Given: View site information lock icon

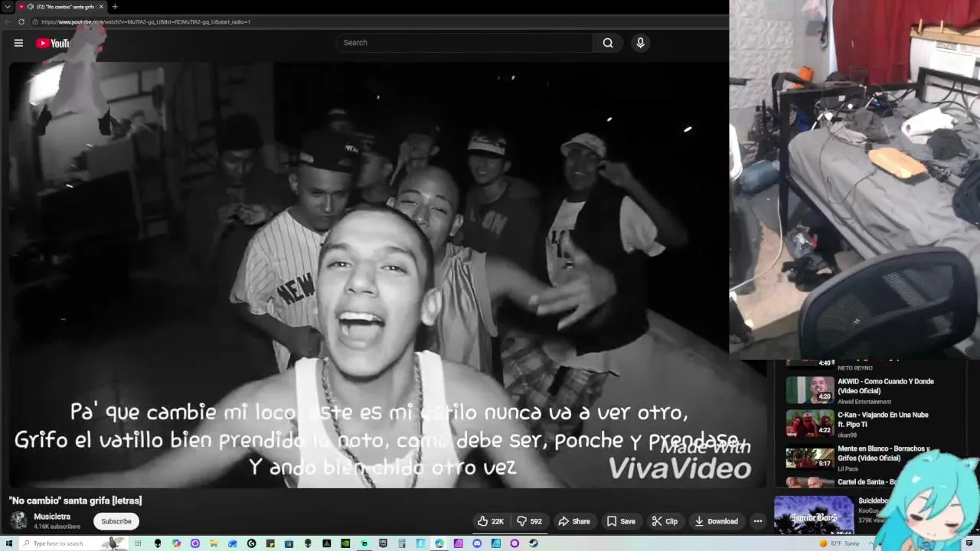Looking at the screenshot, I should pos(35,21).
